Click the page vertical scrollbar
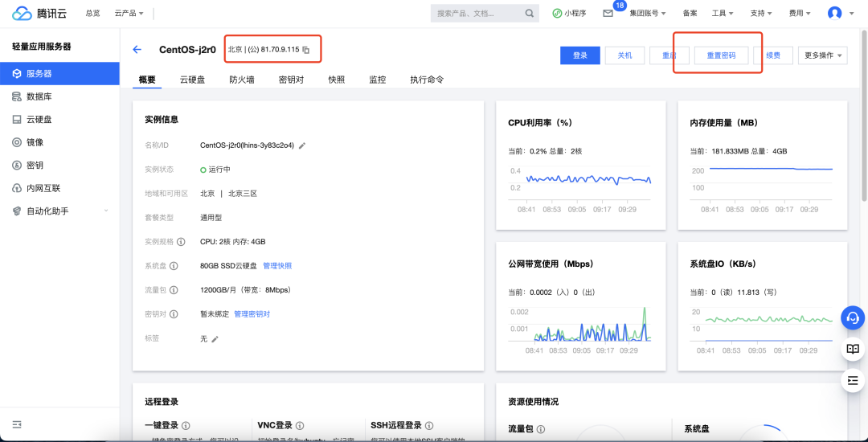The image size is (868, 442). click(864, 115)
